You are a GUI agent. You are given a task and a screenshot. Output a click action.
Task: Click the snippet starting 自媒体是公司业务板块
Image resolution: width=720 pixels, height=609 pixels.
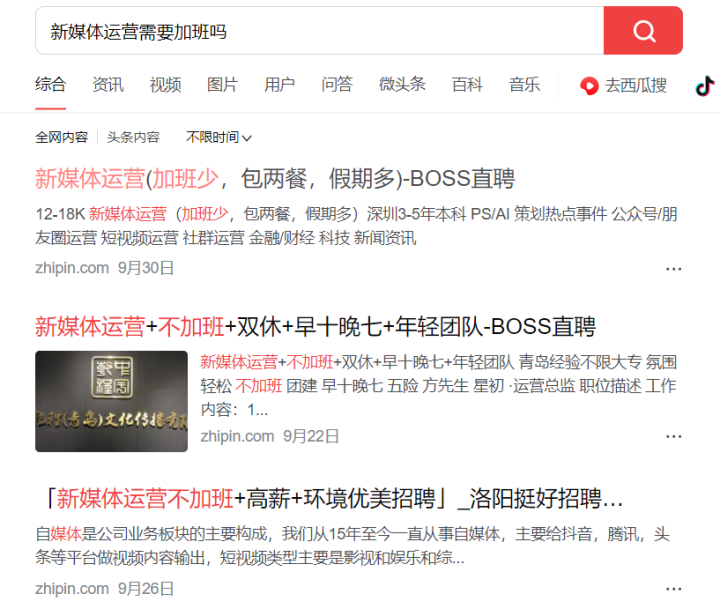tap(353, 546)
